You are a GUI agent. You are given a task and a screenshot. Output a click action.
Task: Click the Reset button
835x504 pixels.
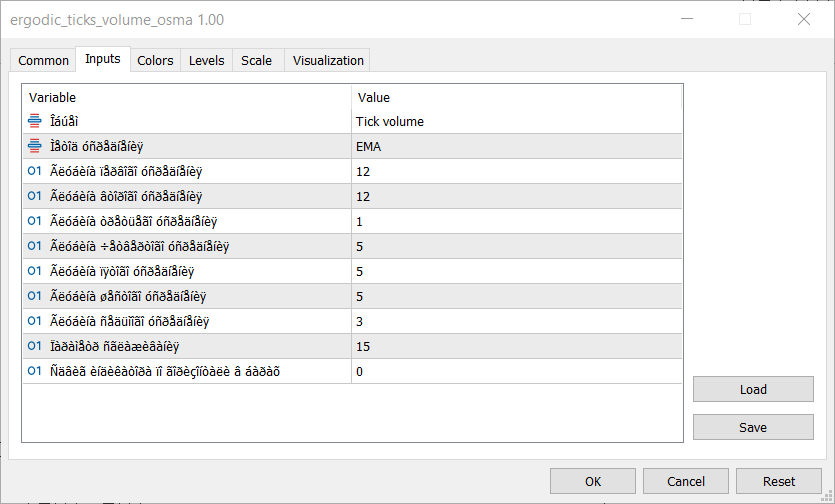coord(779,481)
